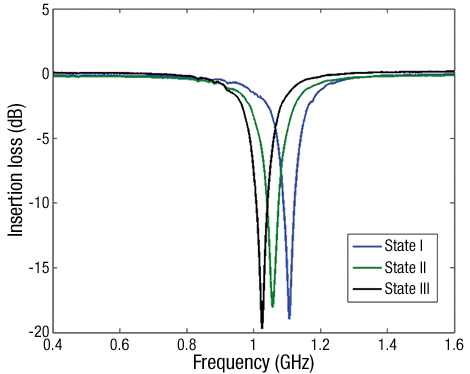Click the y-axis tick label 0
Viewport: 470px width, 374px height.
45,74
